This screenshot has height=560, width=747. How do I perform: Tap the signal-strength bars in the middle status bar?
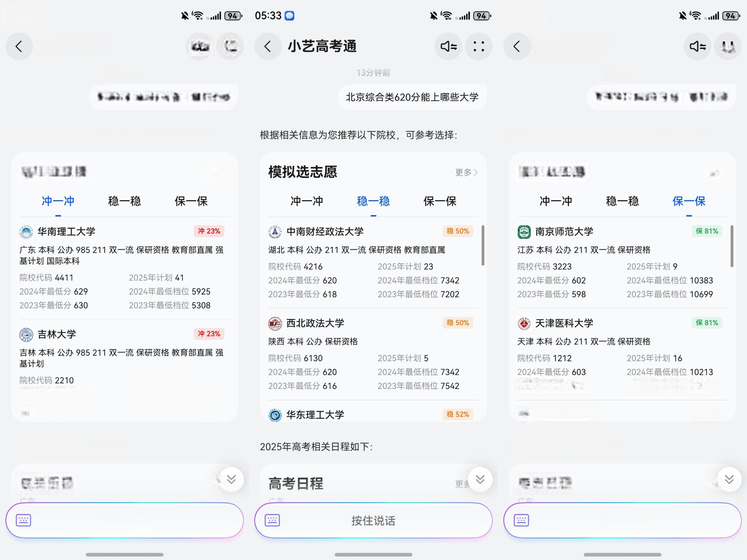[463, 16]
